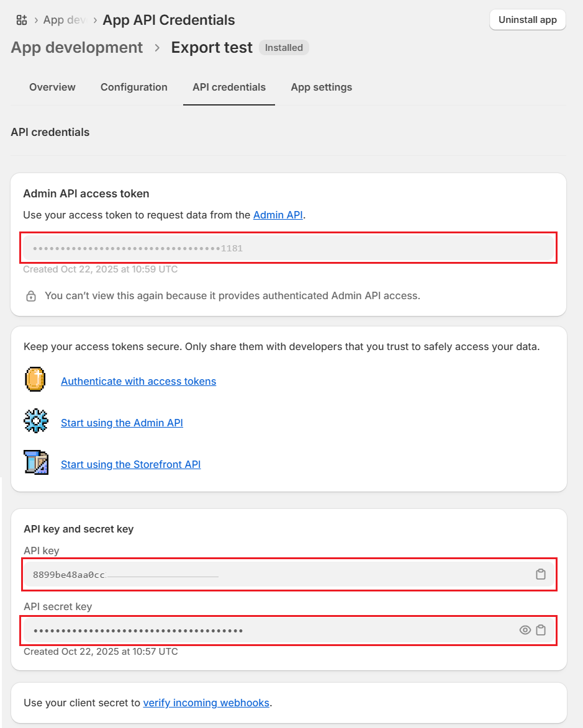Open verify incoming webhooks link
This screenshot has width=583, height=728.
point(206,703)
